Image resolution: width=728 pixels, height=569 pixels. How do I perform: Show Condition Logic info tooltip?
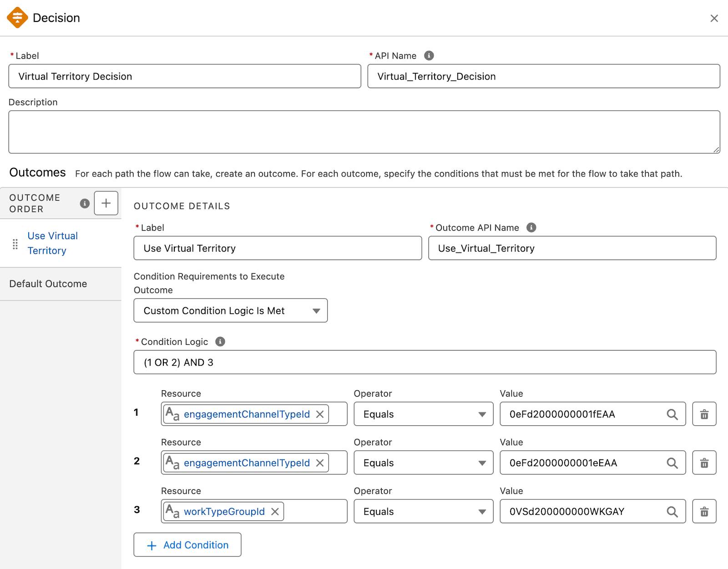[x=220, y=342]
